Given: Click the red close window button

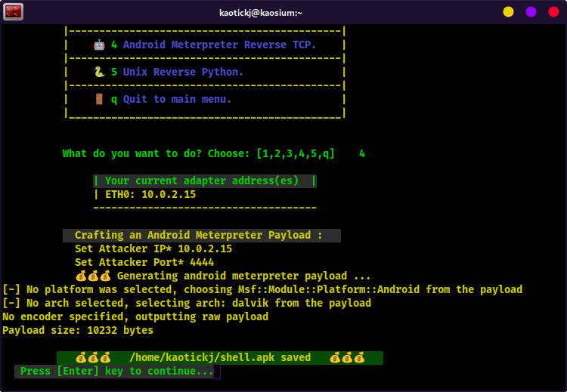Looking at the screenshot, I should tap(553, 12).
